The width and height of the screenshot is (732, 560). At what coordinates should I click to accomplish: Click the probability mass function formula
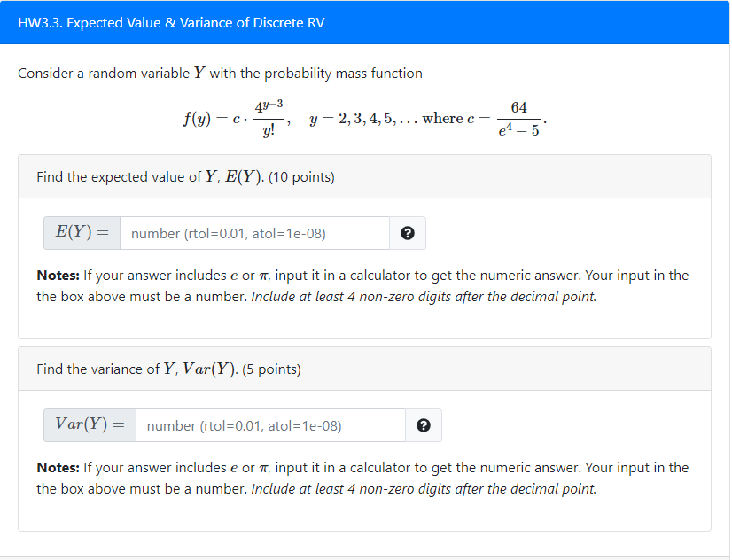click(363, 116)
